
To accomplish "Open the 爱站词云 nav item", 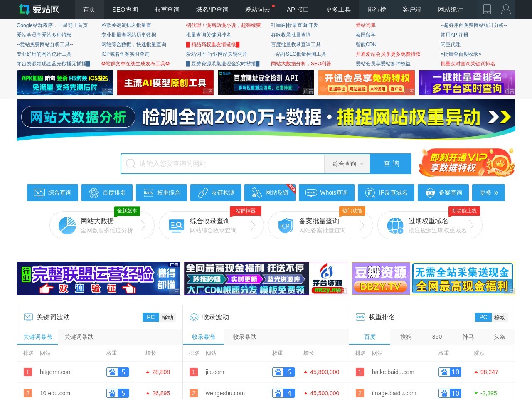I will tap(258, 9).
